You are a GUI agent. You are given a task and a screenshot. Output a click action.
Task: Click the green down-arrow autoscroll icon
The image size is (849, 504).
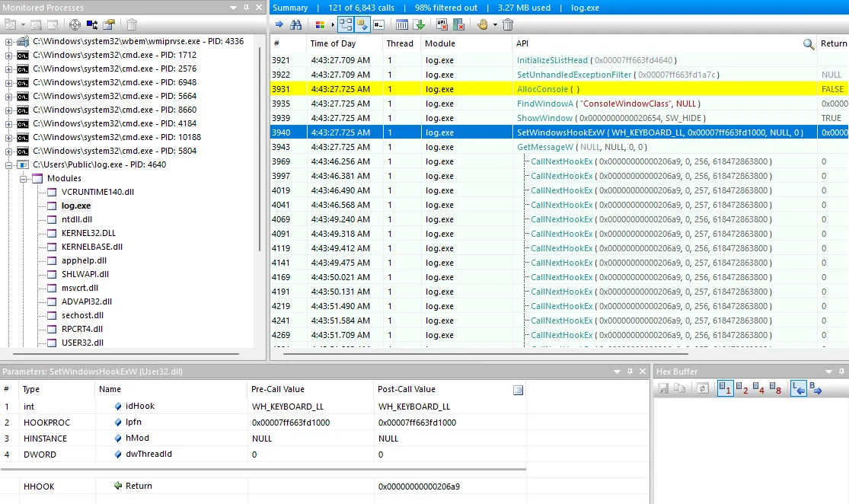(419, 24)
